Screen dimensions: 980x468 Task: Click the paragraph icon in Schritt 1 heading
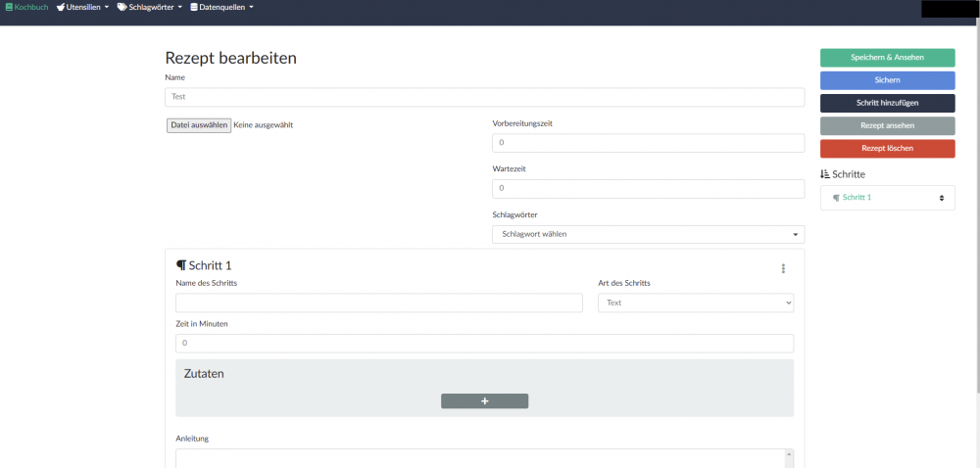click(181, 266)
